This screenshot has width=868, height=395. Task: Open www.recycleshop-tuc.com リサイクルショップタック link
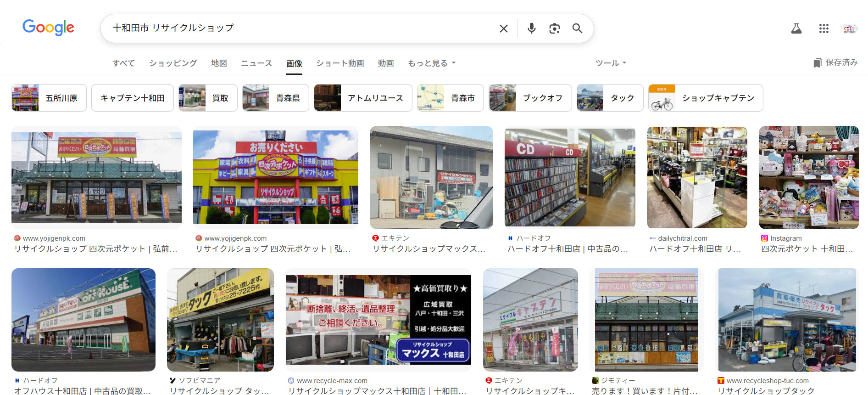[766, 391]
